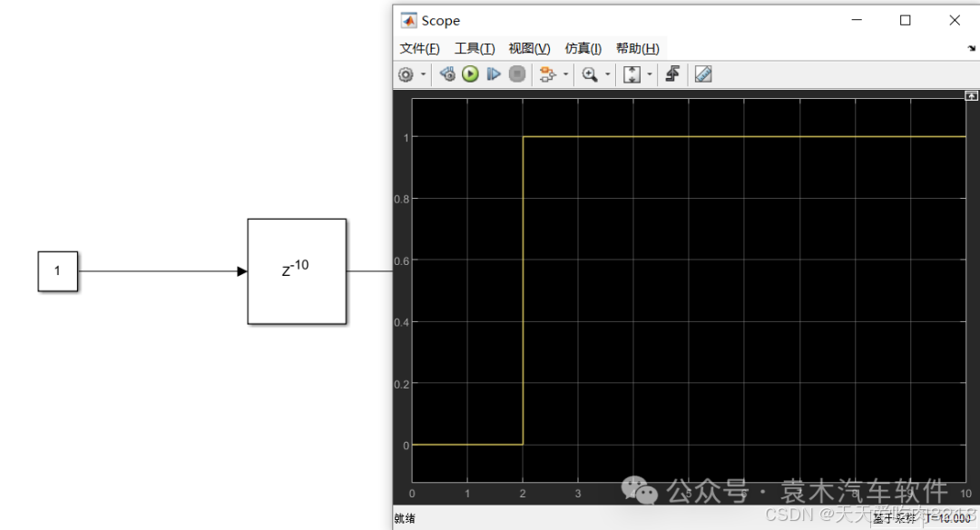Open the 视图(V) menu
Image resolution: width=980 pixels, height=530 pixels.
[529, 49]
